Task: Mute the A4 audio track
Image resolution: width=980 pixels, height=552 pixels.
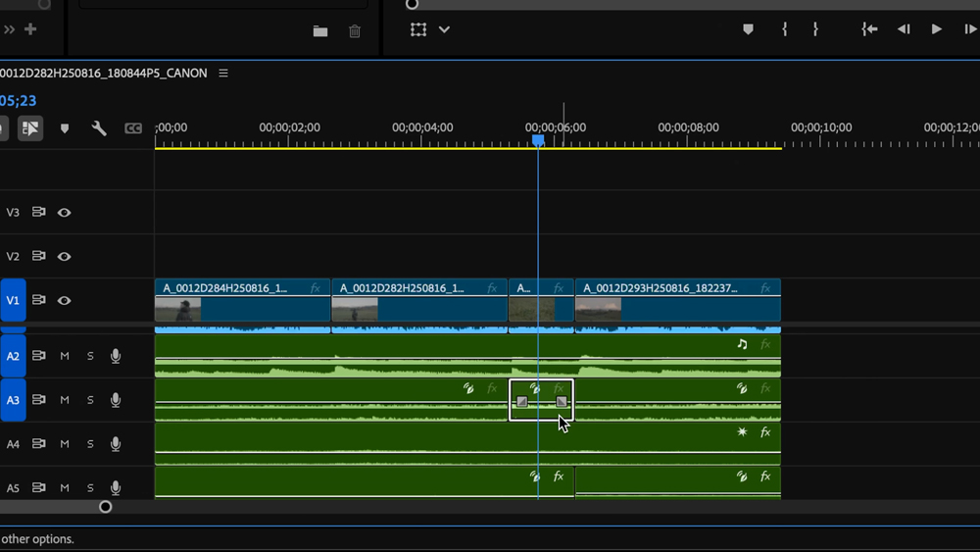Action: tap(65, 444)
